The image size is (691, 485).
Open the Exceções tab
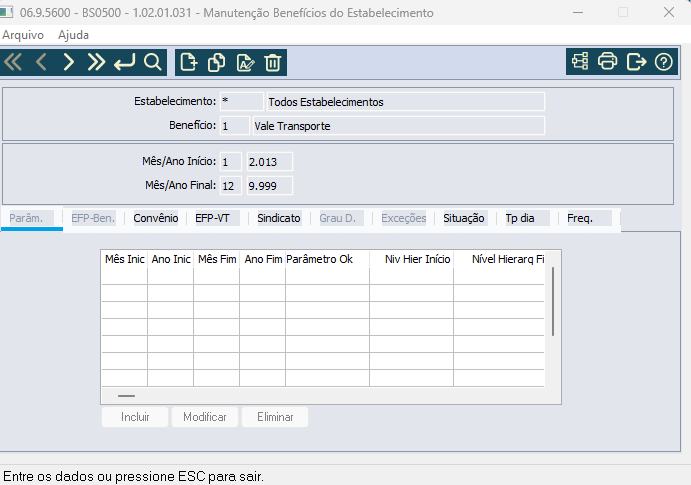pyautogui.click(x=404, y=218)
